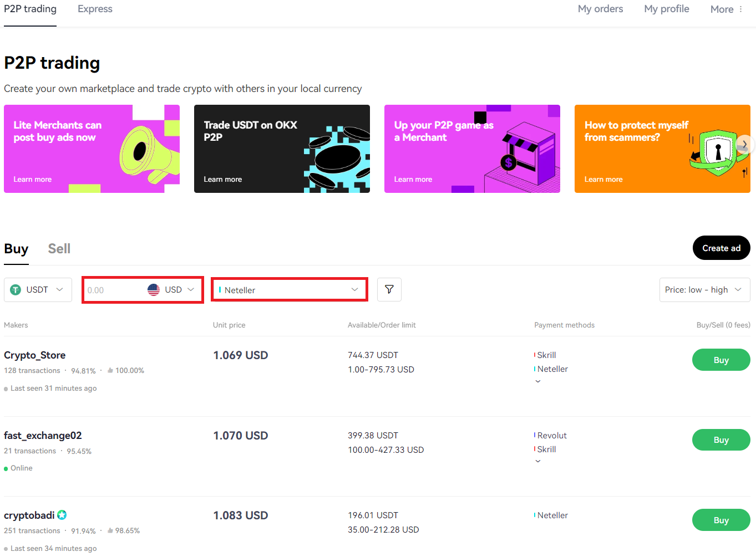Click the More vertical dots icon
Image resolution: width=756 pixels, height=557 pixels.
coord(741,9)
